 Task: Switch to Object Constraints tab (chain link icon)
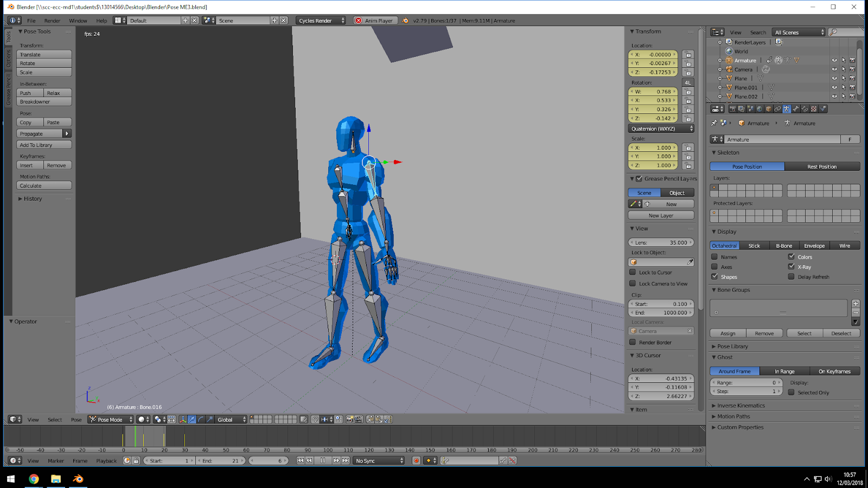tap(778, 108)
